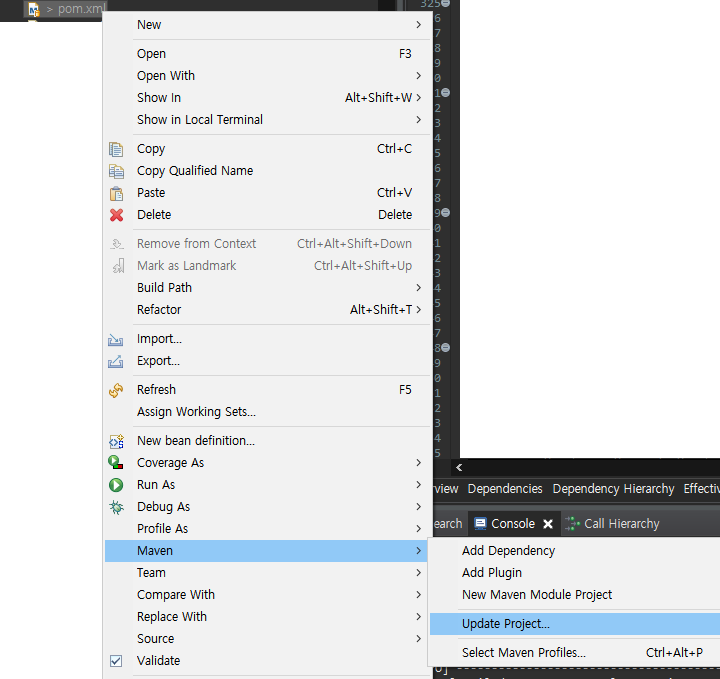Click the Call Hierarchy tab icon
720x679 pixels.
(x=572, y=524)
